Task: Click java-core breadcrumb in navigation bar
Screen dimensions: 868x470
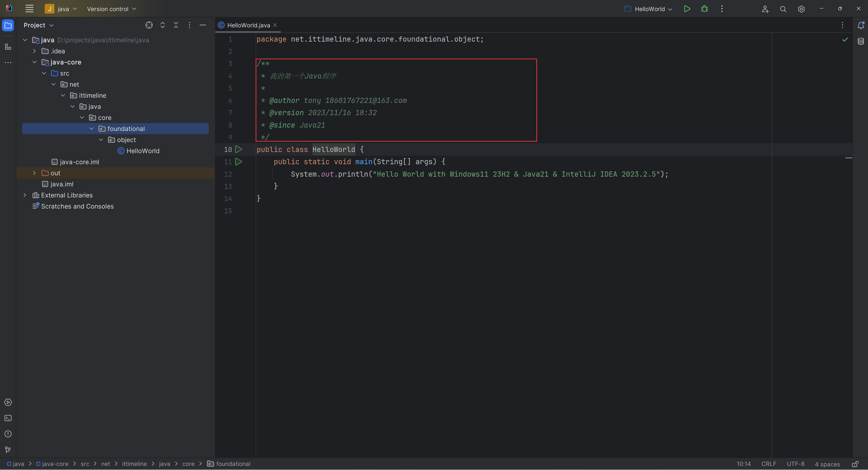Action: (x=52, y=464)
